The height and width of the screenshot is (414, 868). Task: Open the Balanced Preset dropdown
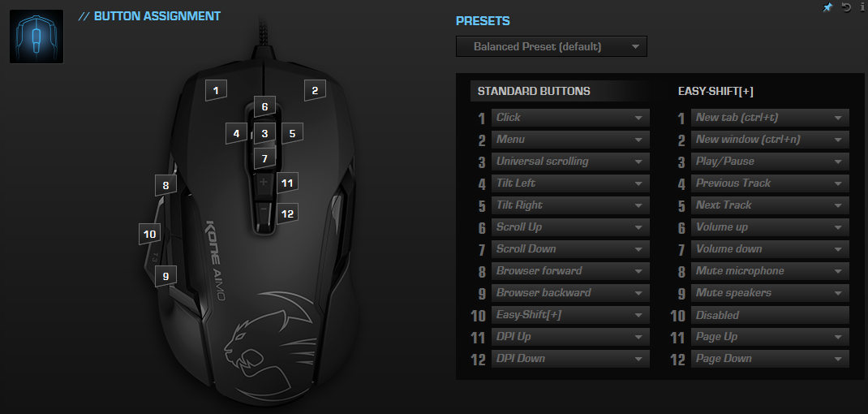552,46
